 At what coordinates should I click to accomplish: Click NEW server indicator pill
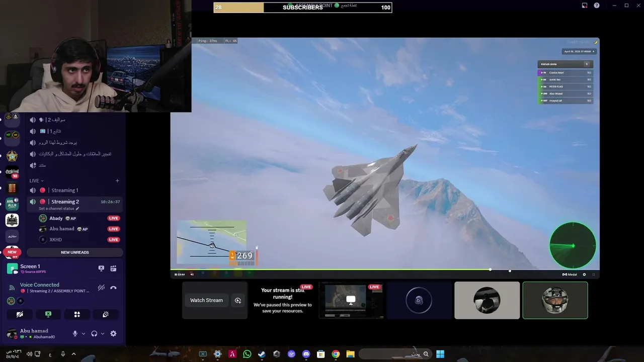(x=12, y=252)
